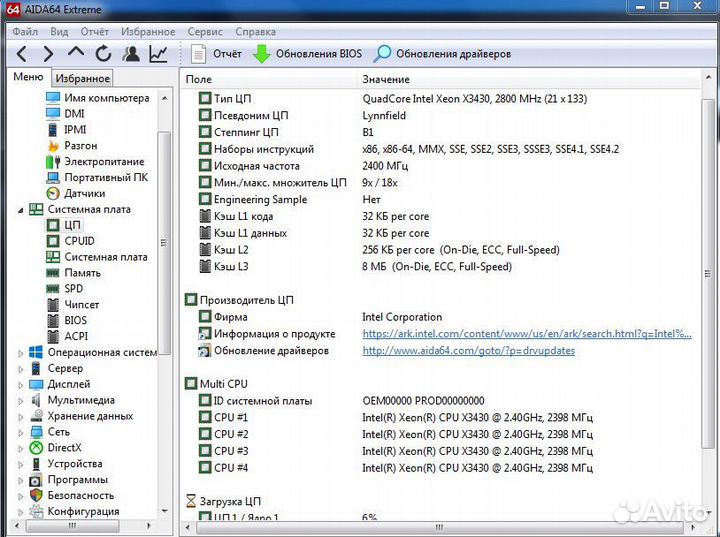Click the Значение column header
720x537 pixels.
[528, 79]
